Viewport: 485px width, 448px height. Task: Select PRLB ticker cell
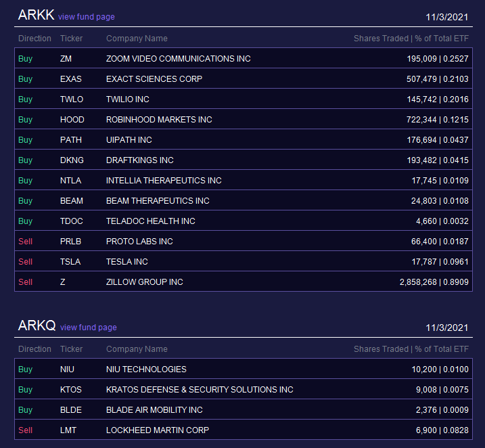(70, 242)
